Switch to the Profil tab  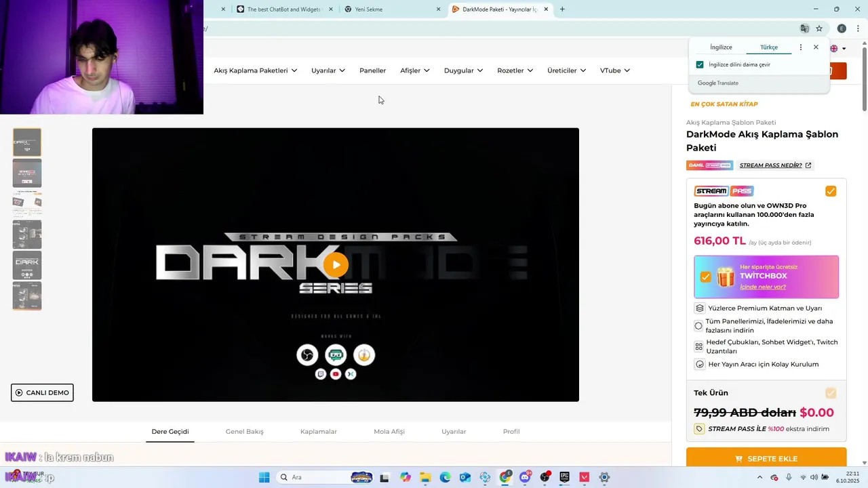pyautogui.click(x=511, y=432)
